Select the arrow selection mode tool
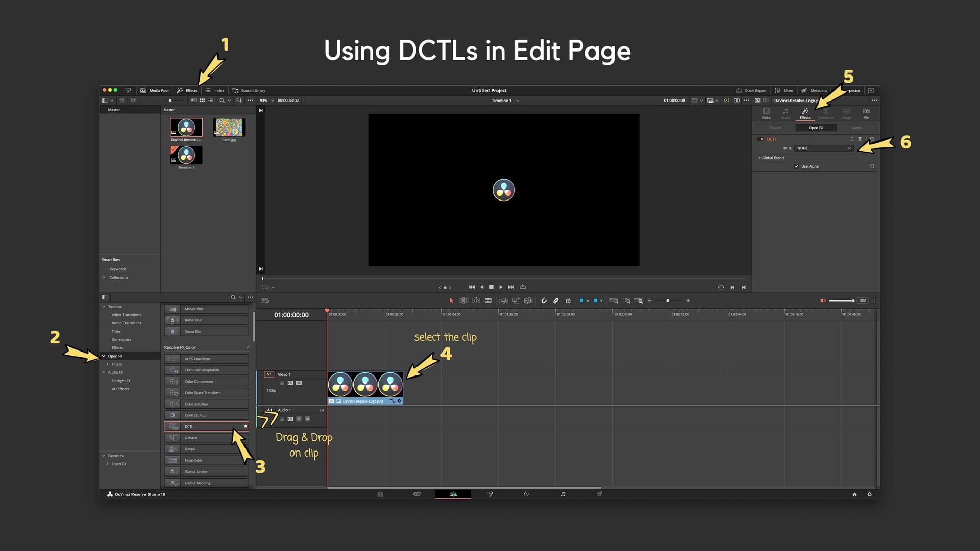 click(451, 300)
